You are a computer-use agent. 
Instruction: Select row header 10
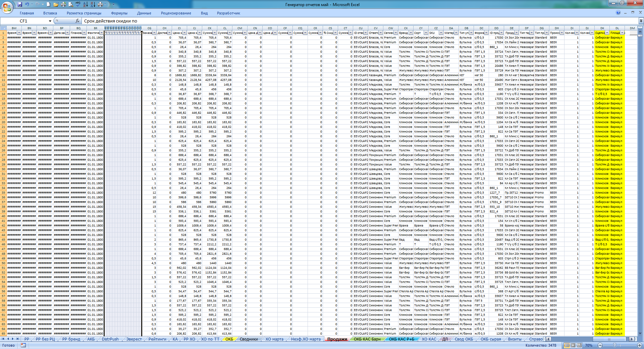pos(3,75)
